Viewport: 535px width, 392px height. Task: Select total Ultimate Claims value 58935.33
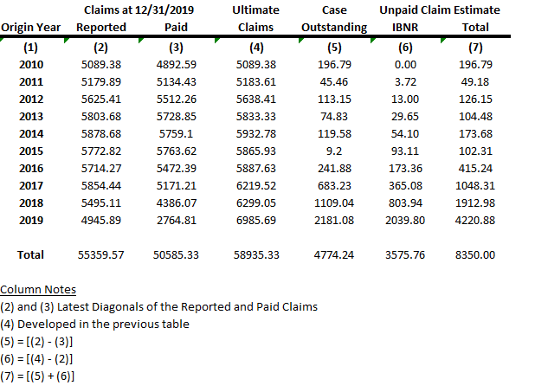(256, 255)
